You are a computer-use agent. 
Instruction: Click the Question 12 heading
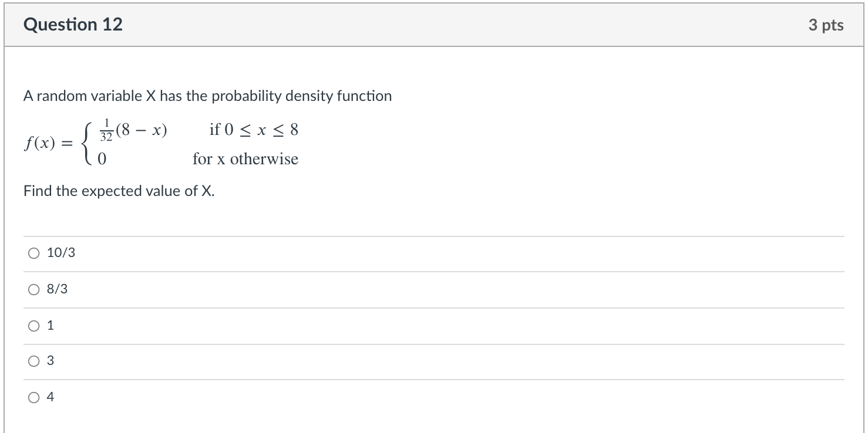click(x=73, y=25)
